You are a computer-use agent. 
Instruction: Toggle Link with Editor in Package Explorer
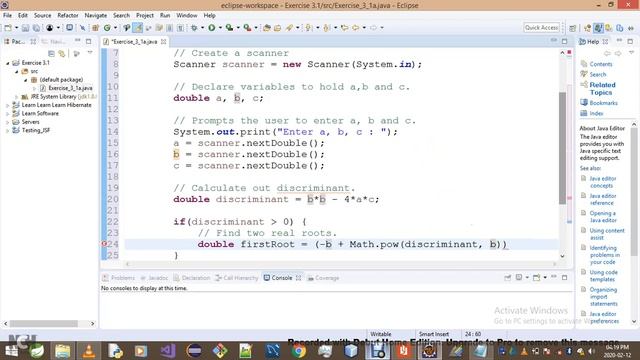point(62,53)
